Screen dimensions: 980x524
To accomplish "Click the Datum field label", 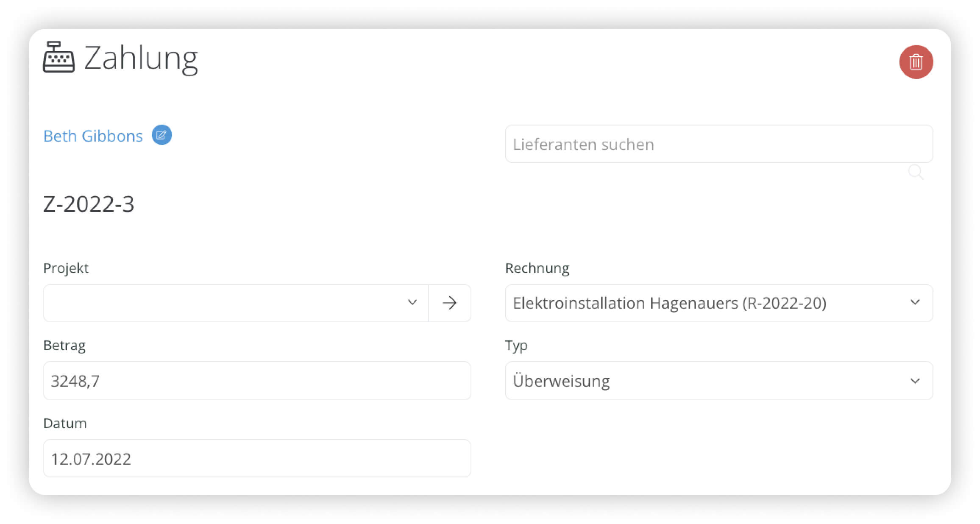I will (65, 423).
